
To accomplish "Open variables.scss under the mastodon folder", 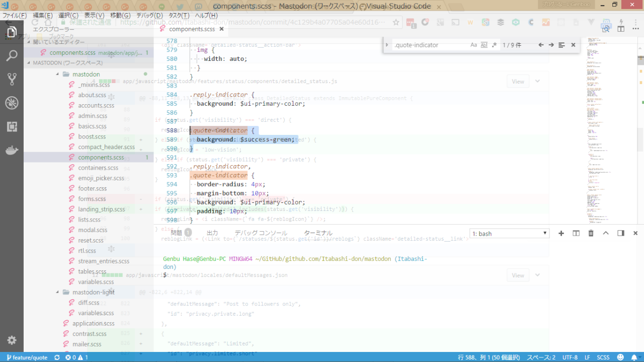I will tap(96, 282).
